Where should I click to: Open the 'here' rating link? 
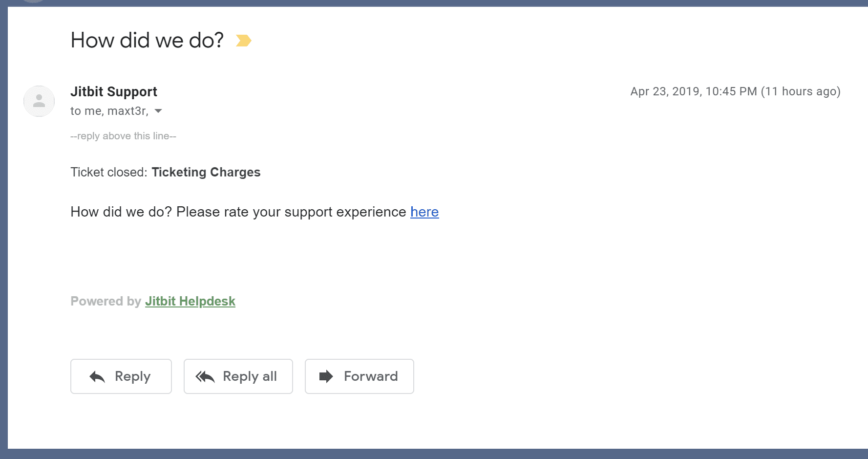(x=424, y=212)
